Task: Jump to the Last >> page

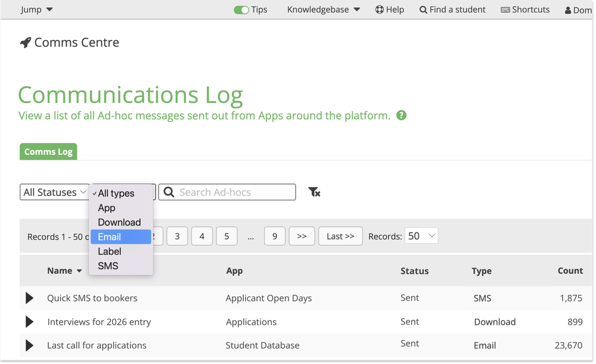Action: pyautogui.click(x=340, y=237)
